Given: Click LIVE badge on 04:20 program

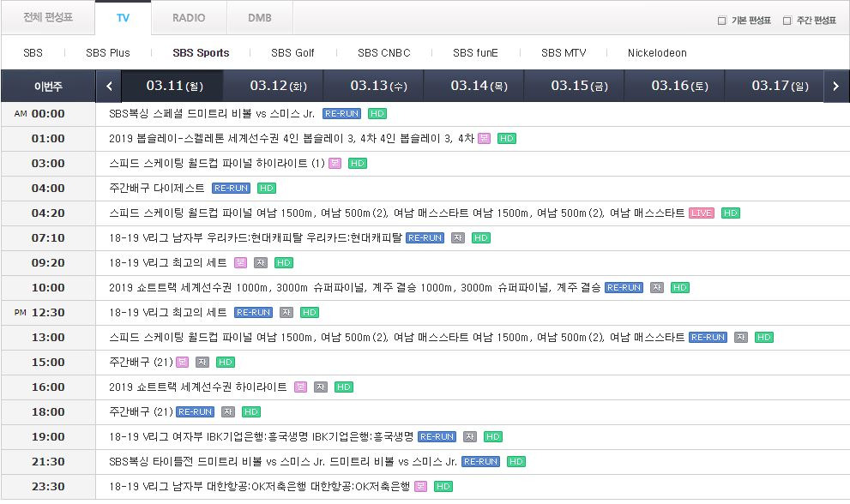Looking at the screenshot, I should (x=702, y=213).
